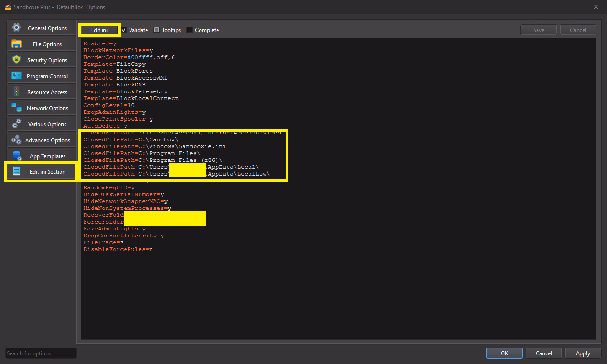Click the Various Options gears icon
This screenshot has height=364, width=607.
(x=16, y=124)
